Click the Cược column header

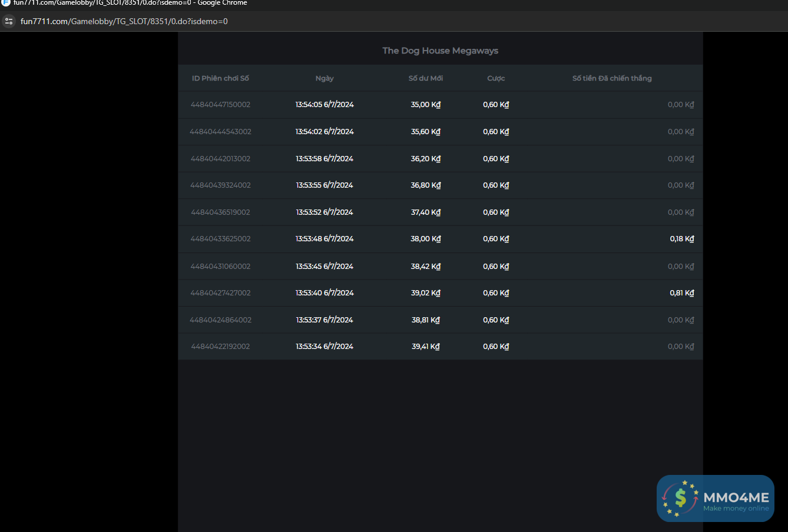(x=496, y=78)
